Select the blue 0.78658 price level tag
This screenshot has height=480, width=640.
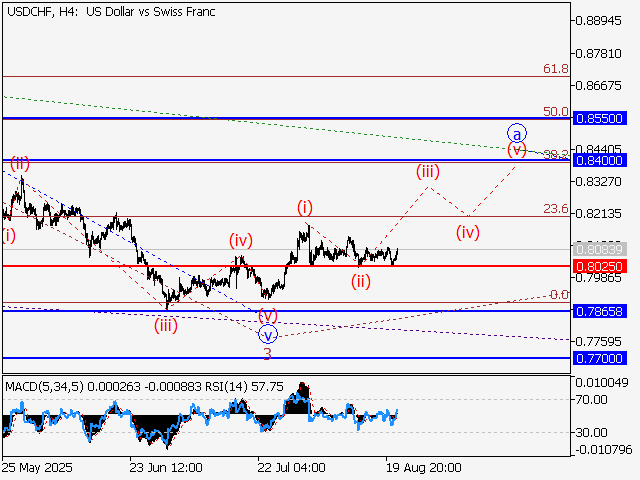[600, 311]
